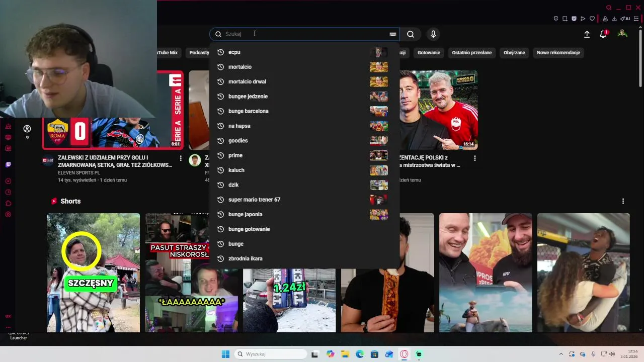Click the Opera snapshot capture icon
Screen dimensions: 644x362
(x=565, y=19)
